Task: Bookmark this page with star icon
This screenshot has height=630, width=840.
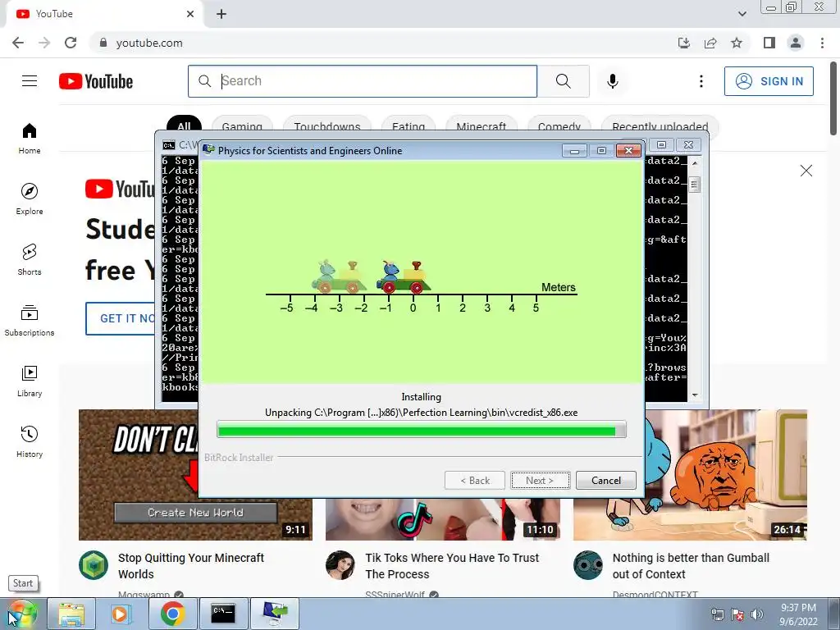Action: pos(737,43)
